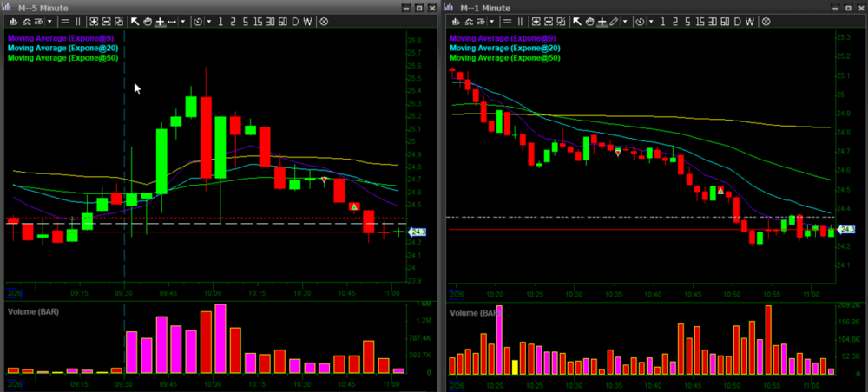The width and height of the screenshot is (868, 392).
Task: Select Moving Average (Expone@50) label in 1 Minute chart
Action: click(x=503, y=58)
